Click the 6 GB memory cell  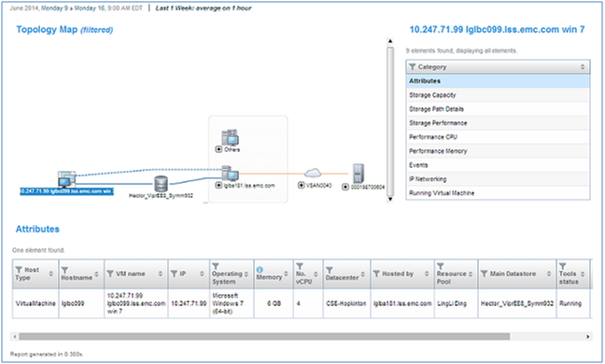tap(274, 303)
